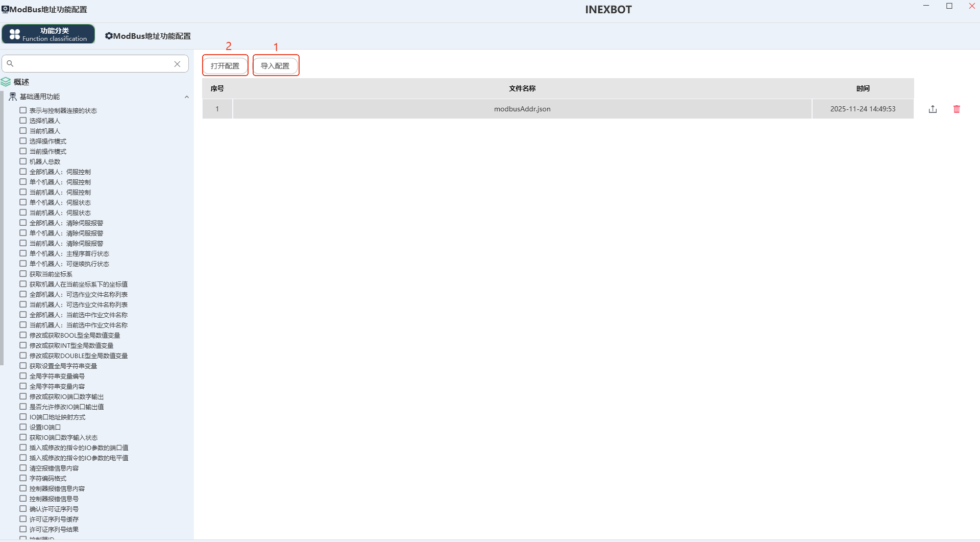This screenshot has width=980, height=542.
Task: Click the left panel vertical scrollbar
Action: coord(2,230)
